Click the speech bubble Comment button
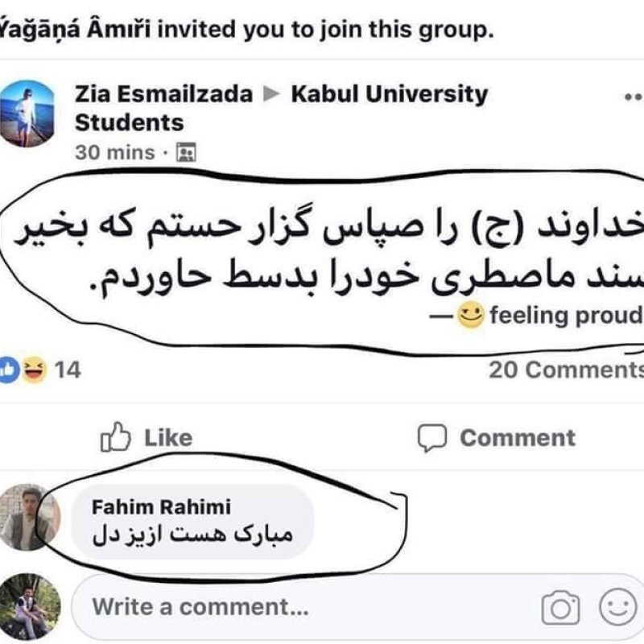 (496, 438)
